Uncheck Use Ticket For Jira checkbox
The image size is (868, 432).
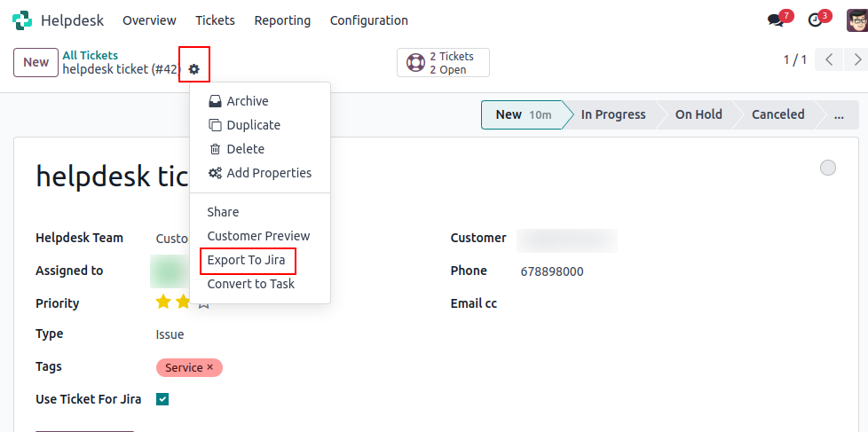click(x=162, y=399)
